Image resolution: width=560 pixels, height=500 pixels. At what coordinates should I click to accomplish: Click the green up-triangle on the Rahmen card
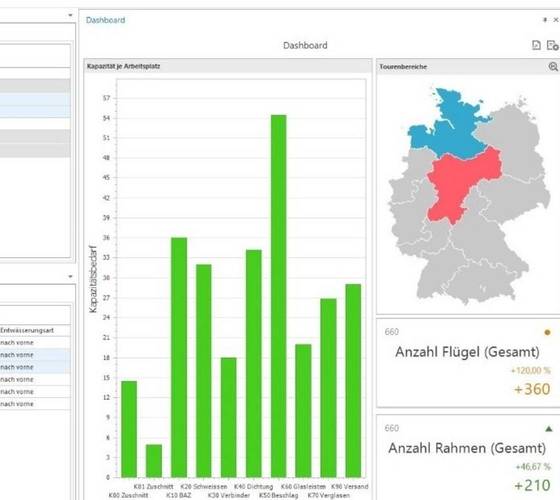click(x=549, y=429)
